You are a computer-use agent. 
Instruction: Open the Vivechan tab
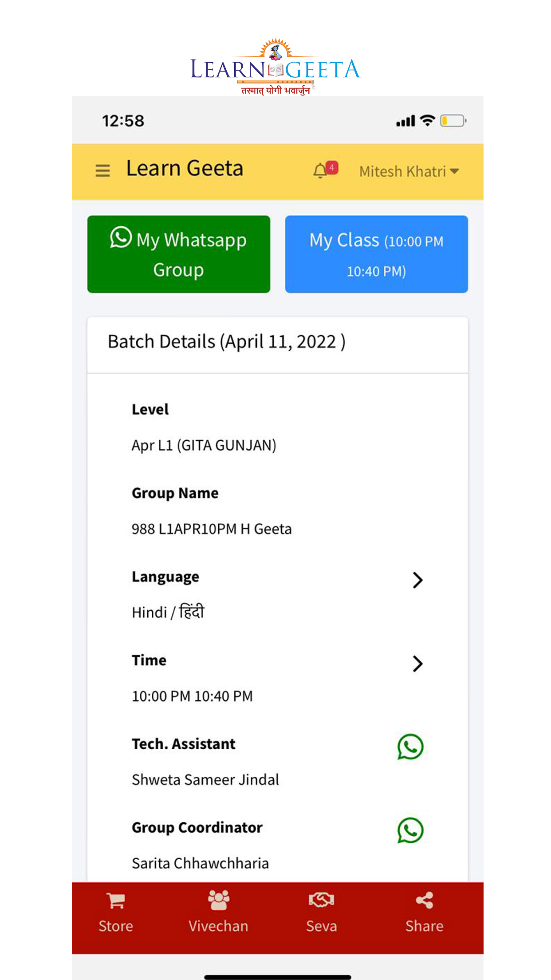pyautogui.click(x=218, y=913)
